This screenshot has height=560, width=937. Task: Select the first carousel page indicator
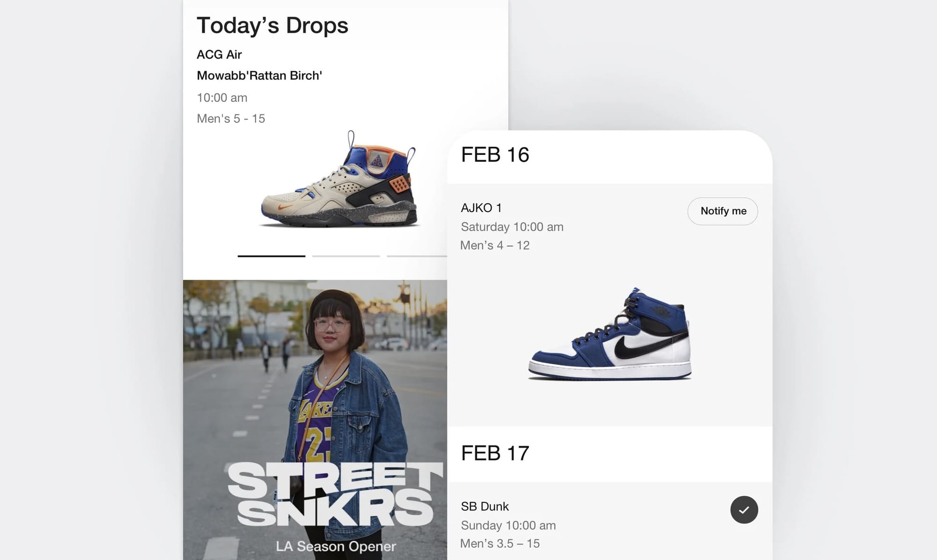coord(271,256)
